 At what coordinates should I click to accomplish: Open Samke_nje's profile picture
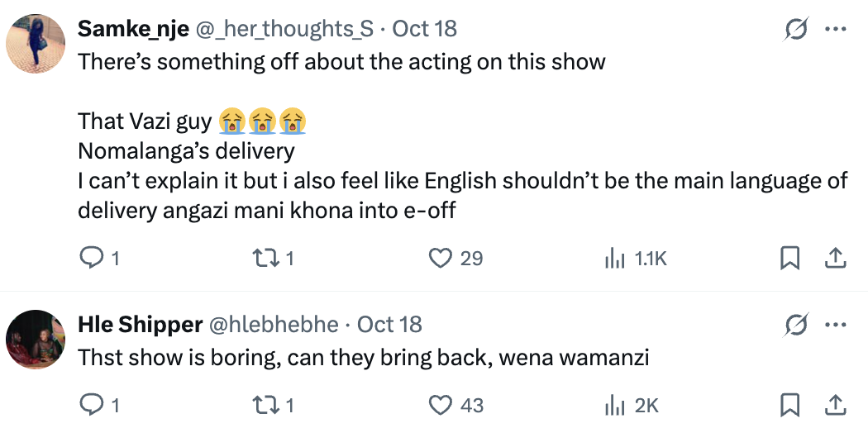coord(36,45)
